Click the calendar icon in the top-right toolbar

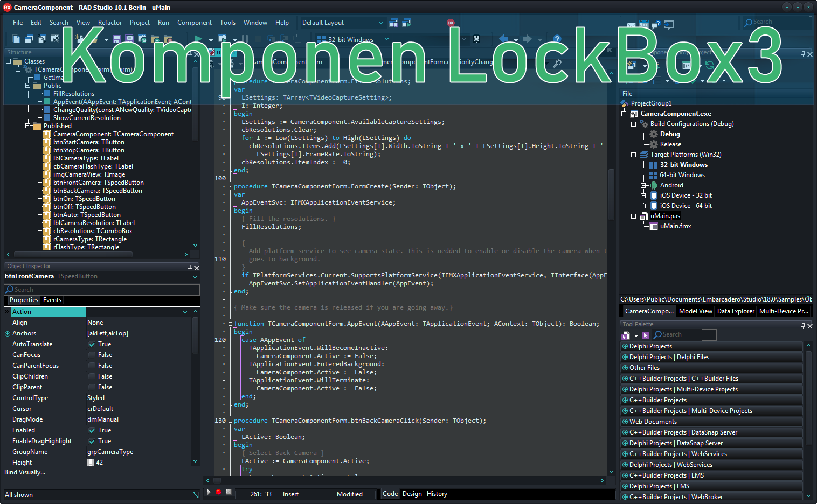[x=644, y=24]
